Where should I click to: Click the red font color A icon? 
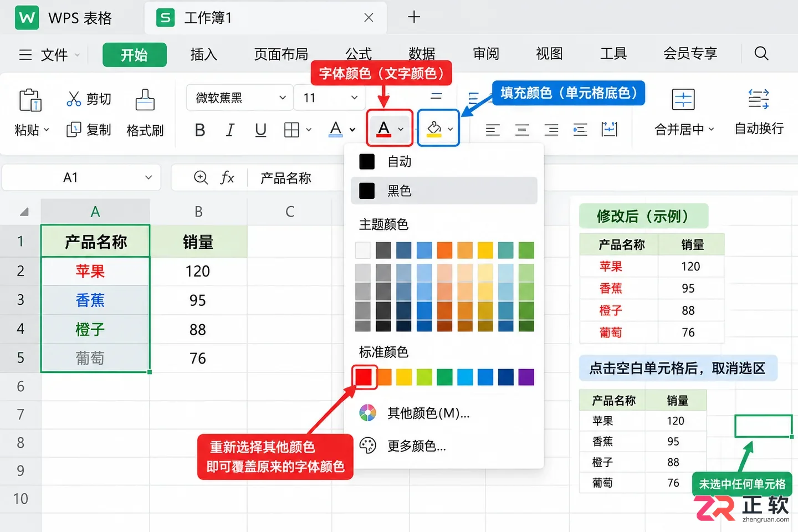point(383,129)
